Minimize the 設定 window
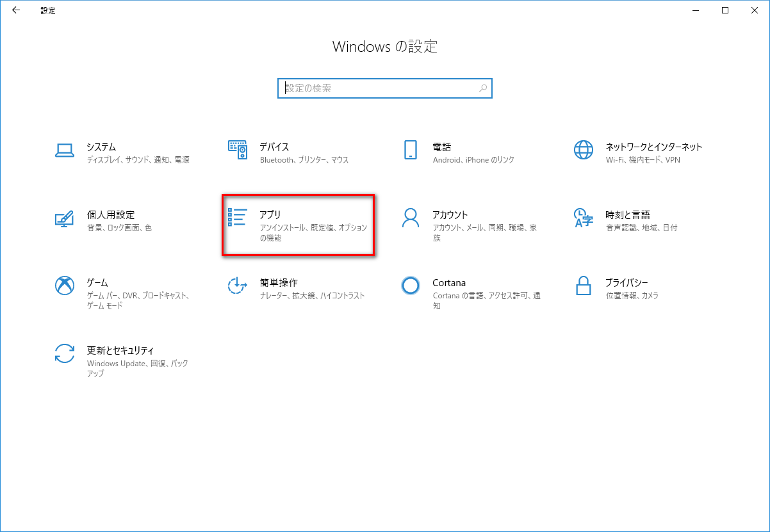 (696, 10)
